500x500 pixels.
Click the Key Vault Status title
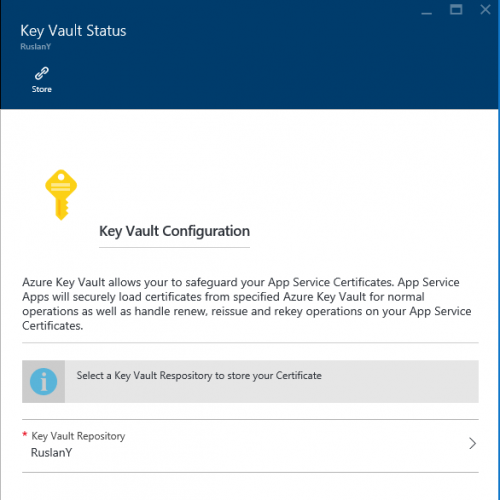(73, 31)
